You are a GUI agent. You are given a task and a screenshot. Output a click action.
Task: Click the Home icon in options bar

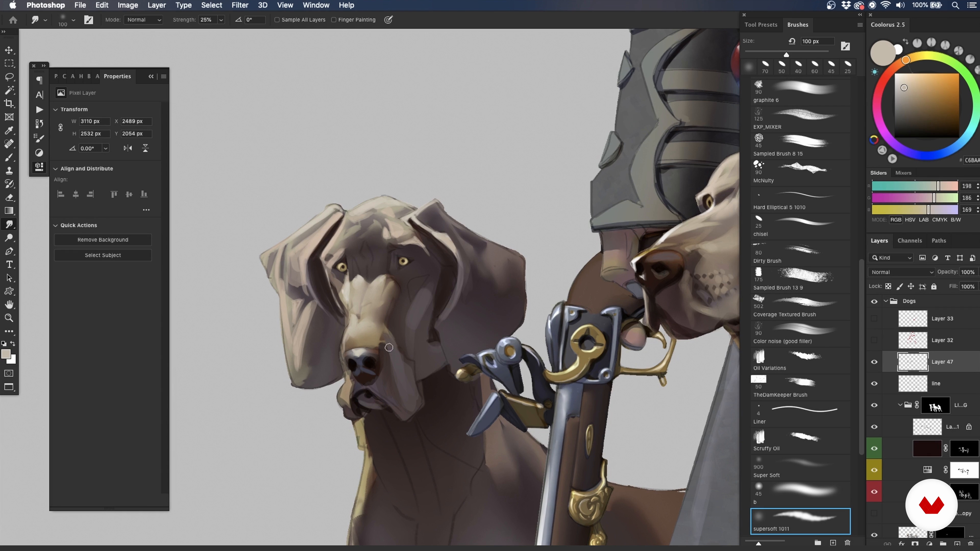[13, 20]
